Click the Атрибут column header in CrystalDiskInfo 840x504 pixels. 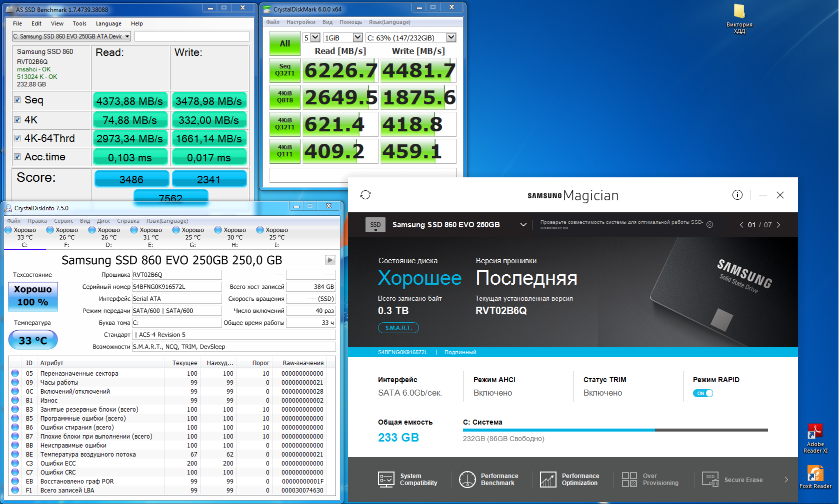101,363
